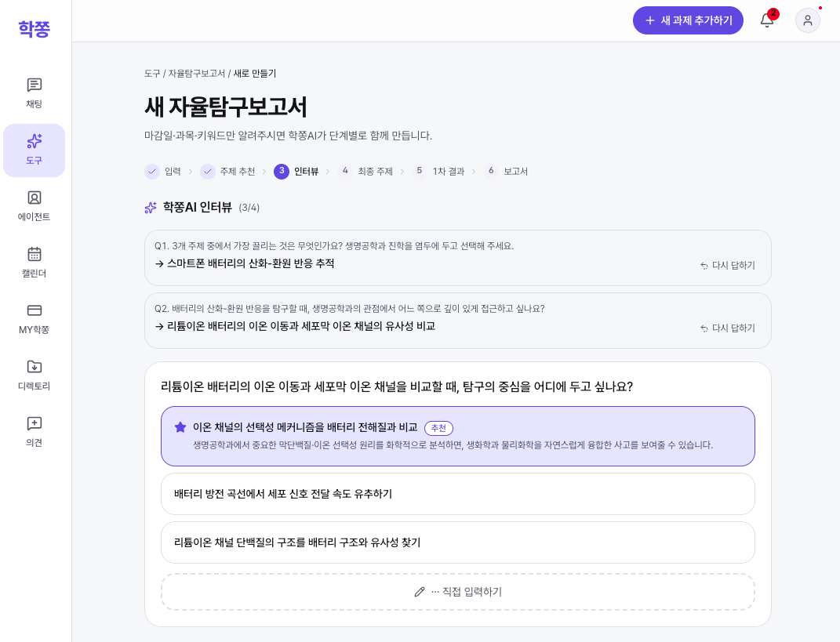840x642 pixels.
Task: Click 직접 입력하기 custom input box
Action: 458,592
